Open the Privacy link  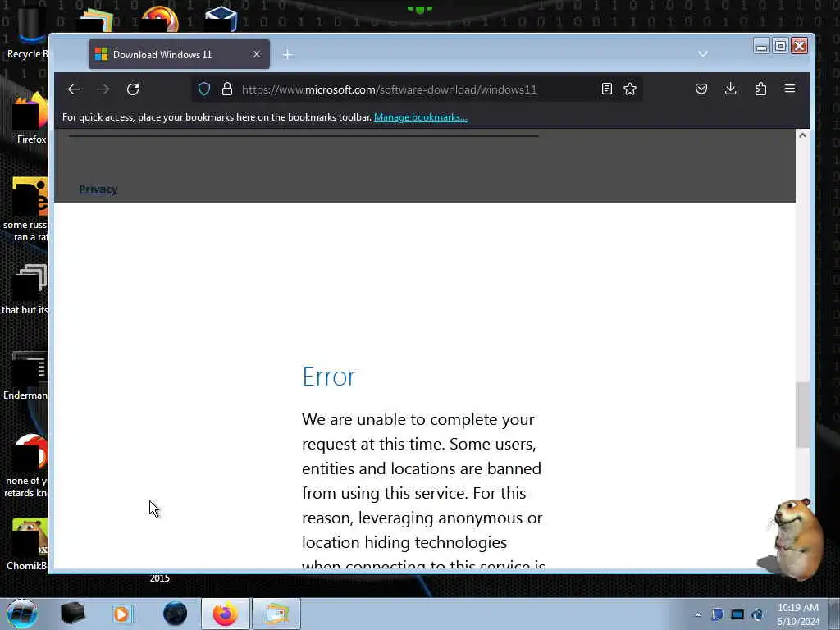pyautogui.click(x=98, y=189)
